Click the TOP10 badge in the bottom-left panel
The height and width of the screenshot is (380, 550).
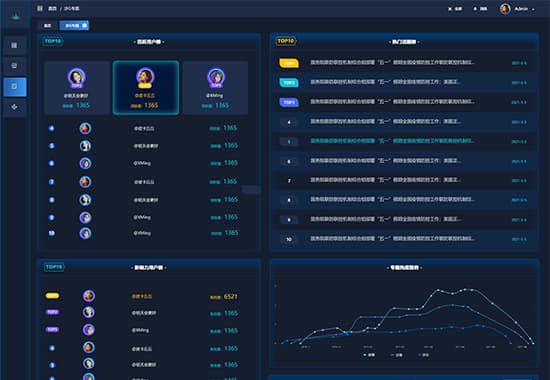click(x=54, y=267)
